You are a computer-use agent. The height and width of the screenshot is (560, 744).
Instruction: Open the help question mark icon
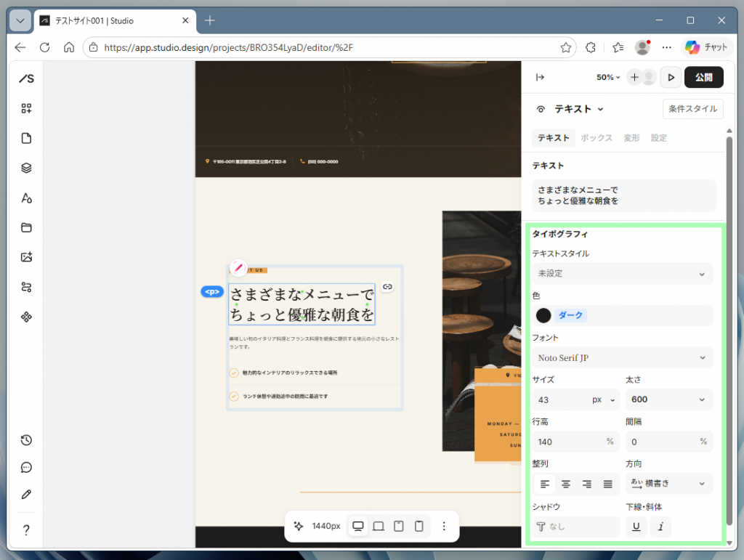(x=27, y=529)
